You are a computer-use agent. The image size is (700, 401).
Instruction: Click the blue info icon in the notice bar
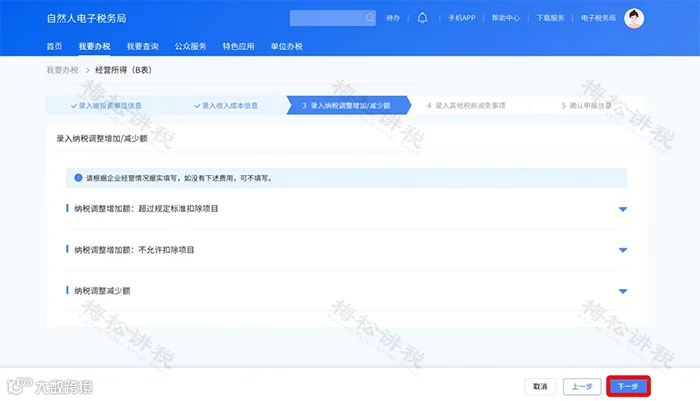78,178
